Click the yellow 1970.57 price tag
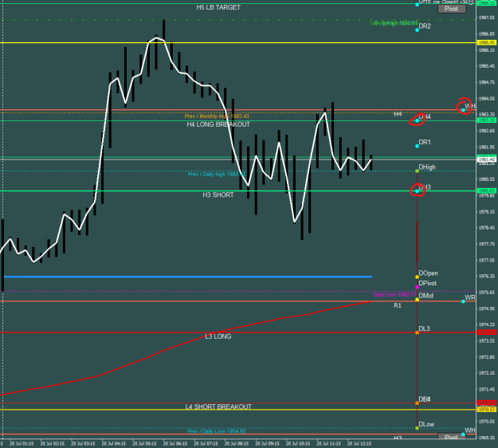This screenshot has height=448, width=498. (487, 410)
